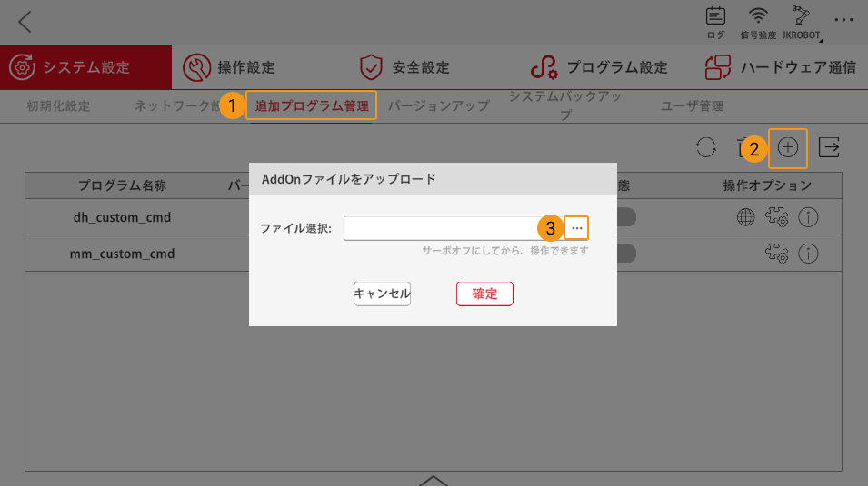Click the プログラム名称 column header
This screenshot has height=489, width=868.
point(122,185)
